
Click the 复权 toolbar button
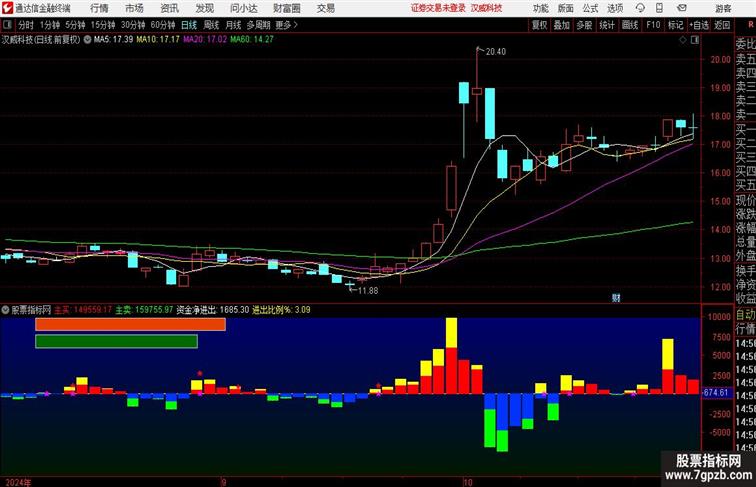[539, 25]
